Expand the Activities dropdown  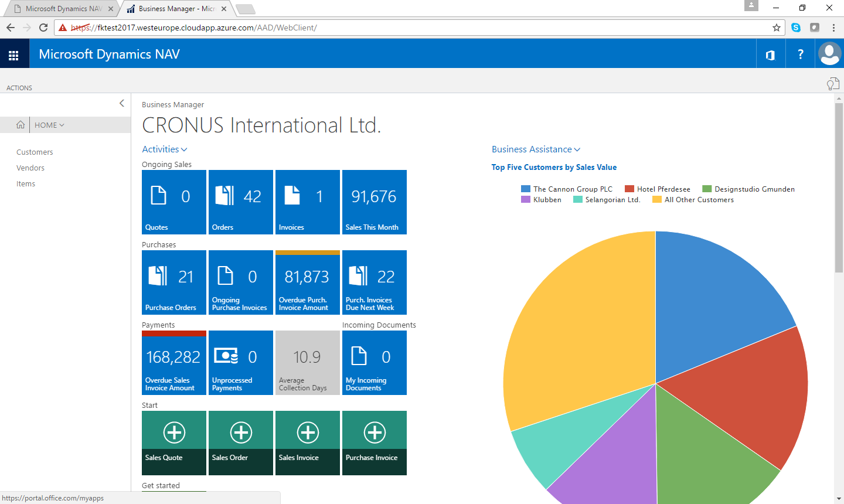click(x=165, y=149)
